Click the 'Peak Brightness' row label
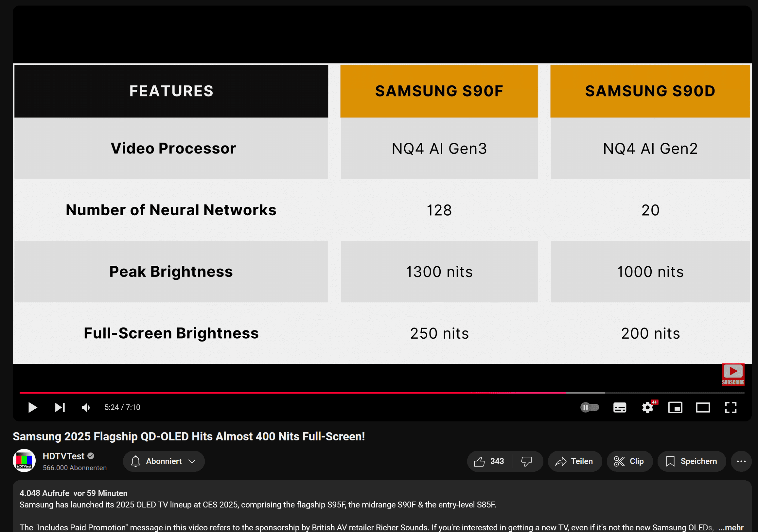This screenshot has height=532, width=758. [171, 272]
